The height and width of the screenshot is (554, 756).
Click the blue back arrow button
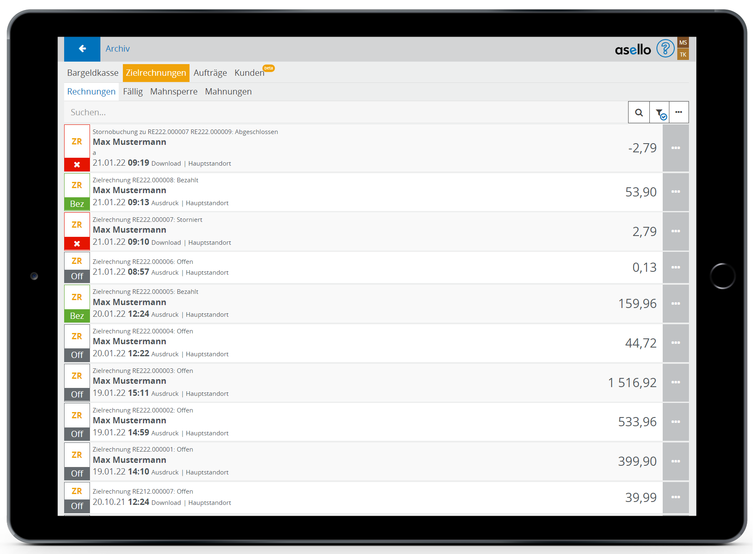[x=82, y=49]
